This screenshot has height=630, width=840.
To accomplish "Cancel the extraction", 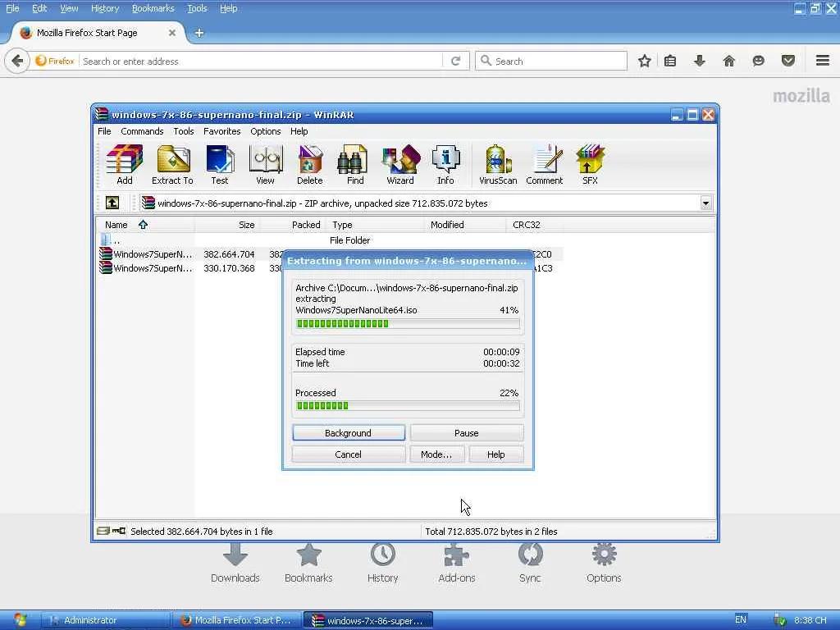I will pos(348,454).
